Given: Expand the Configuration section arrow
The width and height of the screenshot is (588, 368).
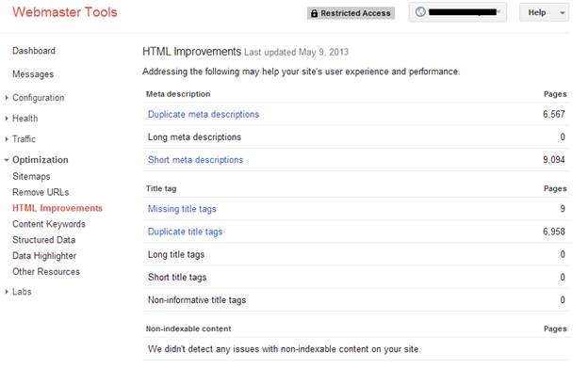Looking at the screenshot, I should 7,98.
